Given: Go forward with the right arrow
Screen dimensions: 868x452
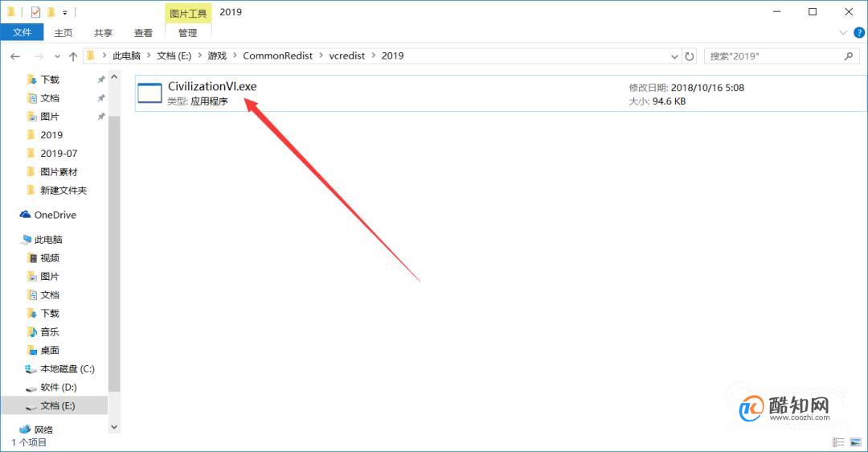Looking at the screenshot, I should (x=39, y=56).
